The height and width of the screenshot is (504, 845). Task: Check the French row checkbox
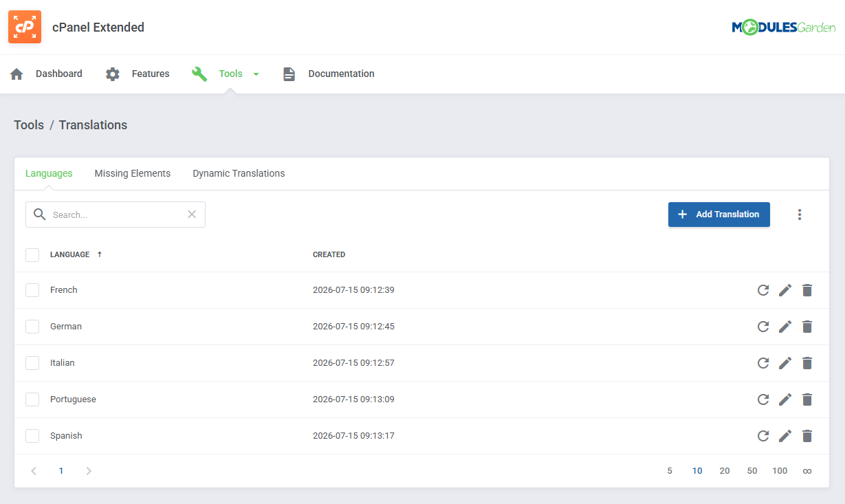[32, 290]
